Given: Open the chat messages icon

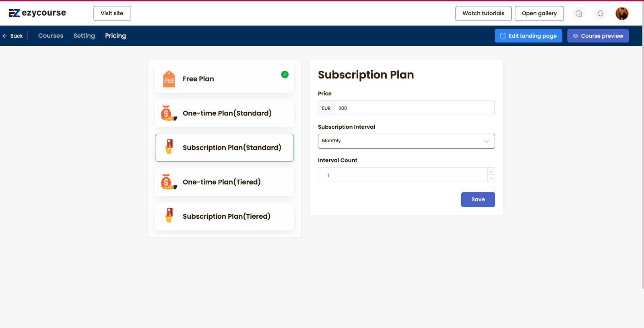Looking at the screenshot, I should 579,14.
